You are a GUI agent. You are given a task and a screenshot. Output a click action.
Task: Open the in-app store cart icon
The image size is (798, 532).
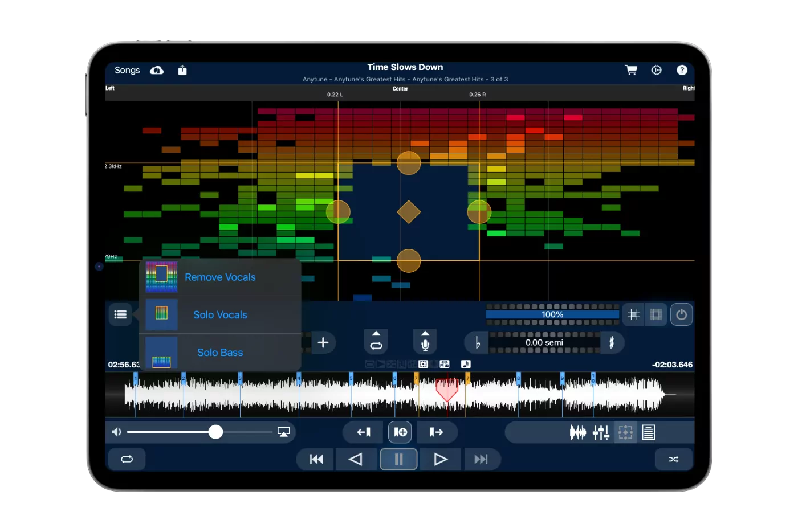pos(631,70)
